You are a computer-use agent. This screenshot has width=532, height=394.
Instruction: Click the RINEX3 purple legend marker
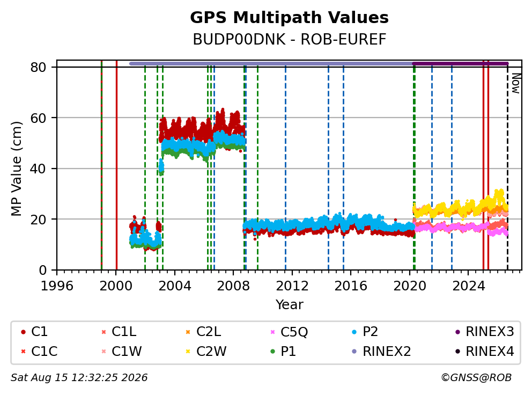457,332
